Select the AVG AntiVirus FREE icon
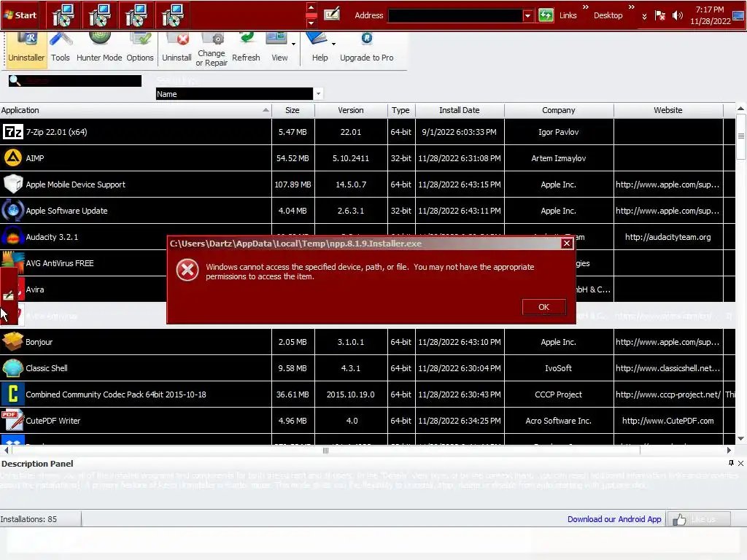This screenshot has height=560, width=747. (13, 262)
